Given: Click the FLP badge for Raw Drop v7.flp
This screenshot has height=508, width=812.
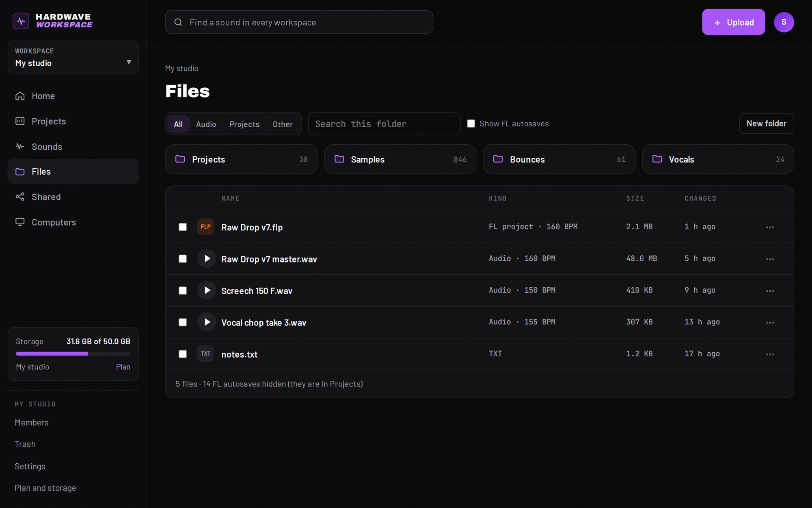Looking at the screenshot, I should click(x=205, y=227).
